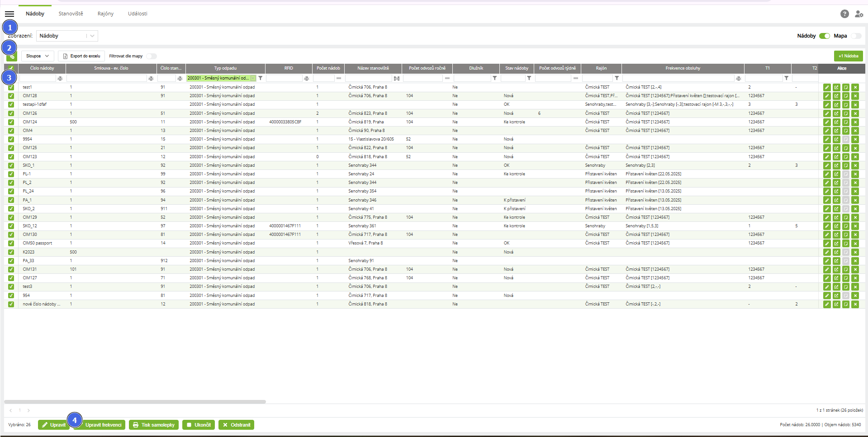This screenshot has width=868, height=437.
Task: Uncheck the checkbox for row CIM128
Action: coord(11,96)
